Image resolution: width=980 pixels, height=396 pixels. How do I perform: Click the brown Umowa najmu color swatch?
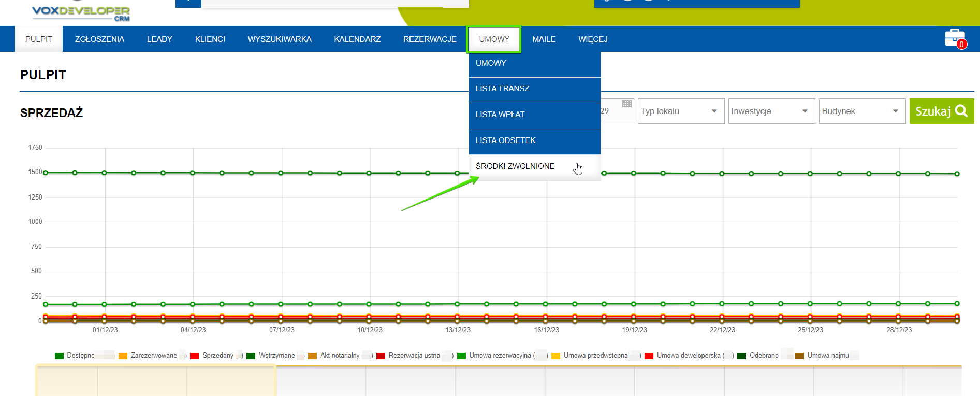(799, 356)
